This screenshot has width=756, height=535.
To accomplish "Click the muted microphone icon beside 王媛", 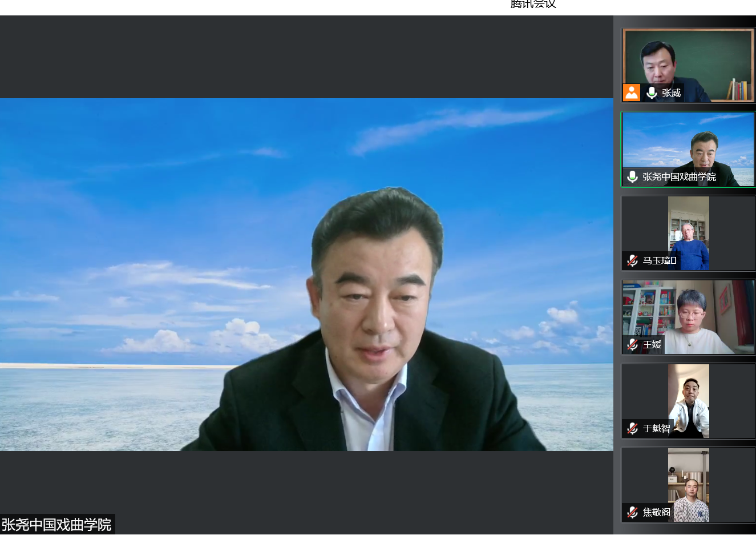I will click(x=632, y=344).
